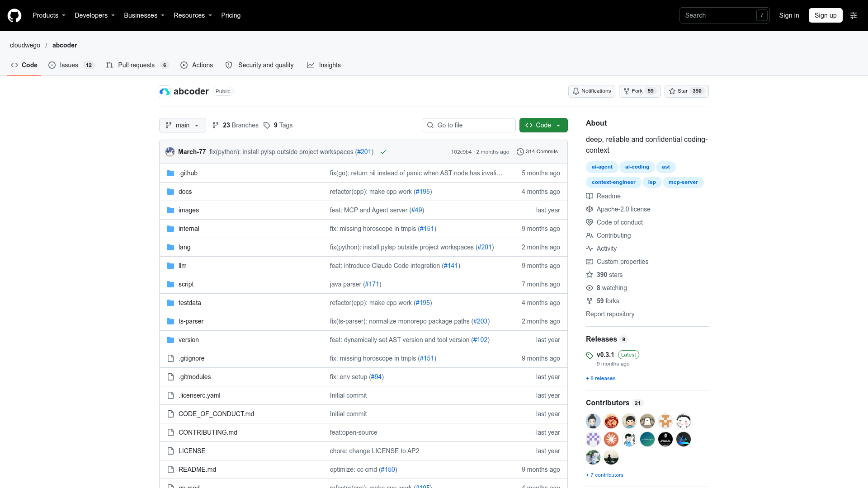868x488 pixels.
Task: Select the mcp-server topic tag
Action: pyautogui.click(x=683, y=182)
